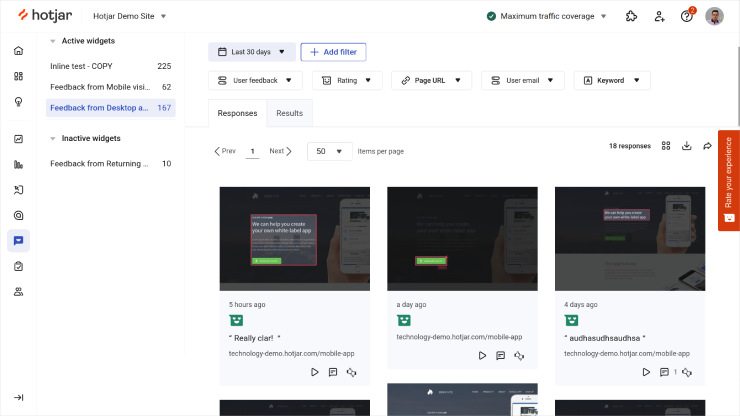Screen dimensions: 740x416
Task: Switch to grid view icon
Action: (666, 146)
